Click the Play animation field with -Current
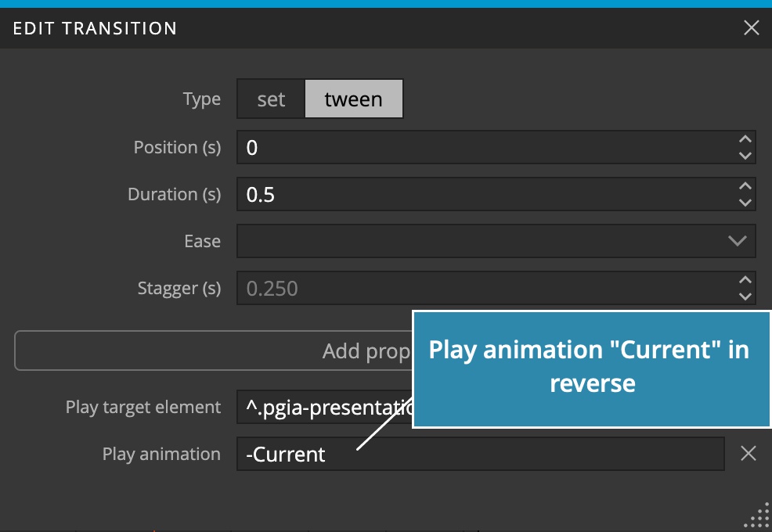This screenshot has height=532, width=772. (481, 454)
